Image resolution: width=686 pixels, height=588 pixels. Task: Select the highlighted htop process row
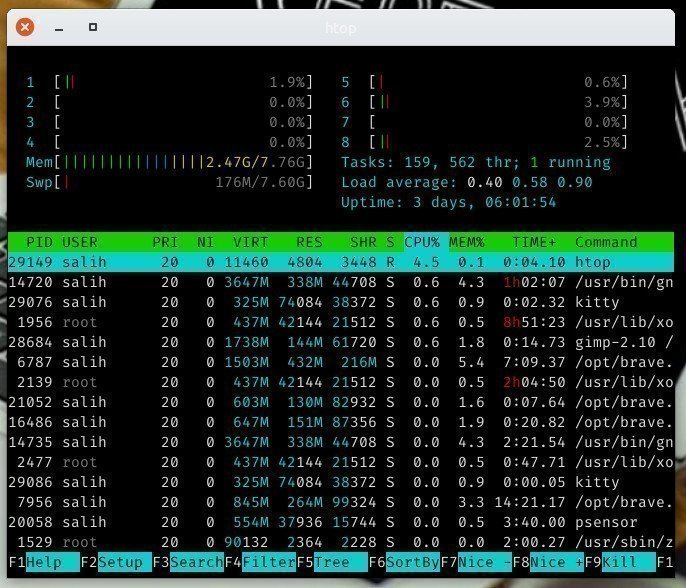340,262
